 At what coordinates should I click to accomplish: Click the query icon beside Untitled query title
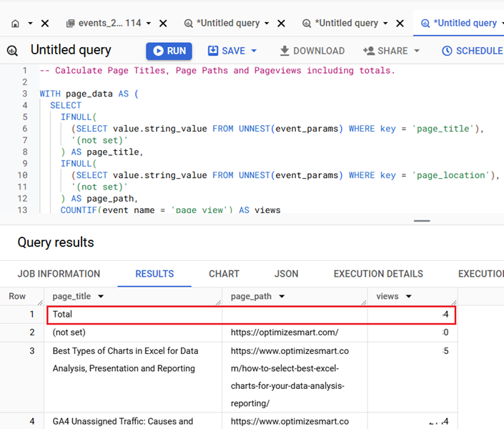(x=12, y=51)
